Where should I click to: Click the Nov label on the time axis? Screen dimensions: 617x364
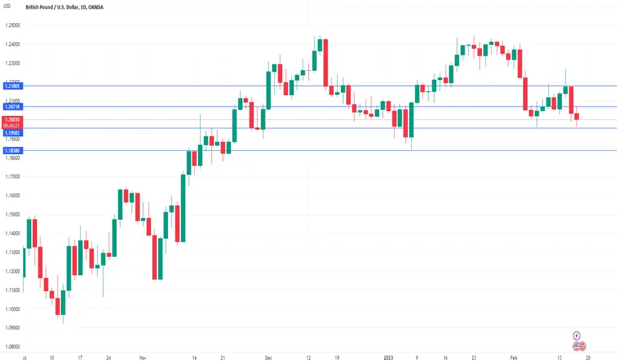[143, 357]
